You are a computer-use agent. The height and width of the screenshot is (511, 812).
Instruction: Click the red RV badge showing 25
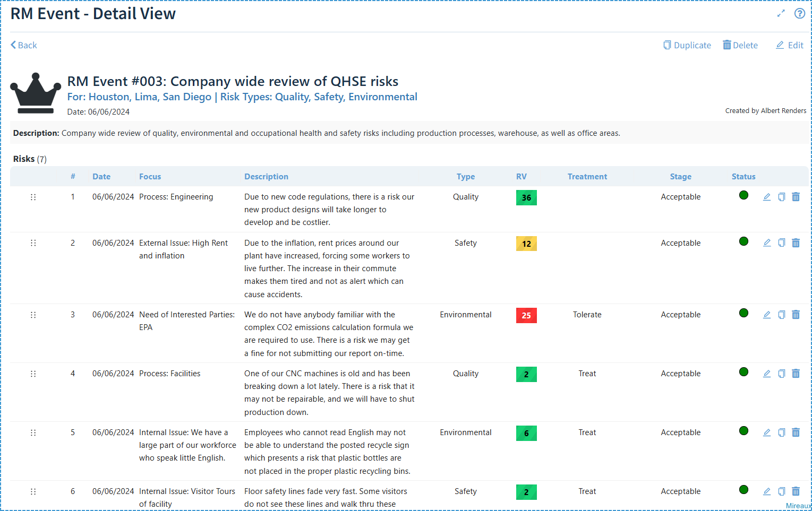tap(526, 315)
